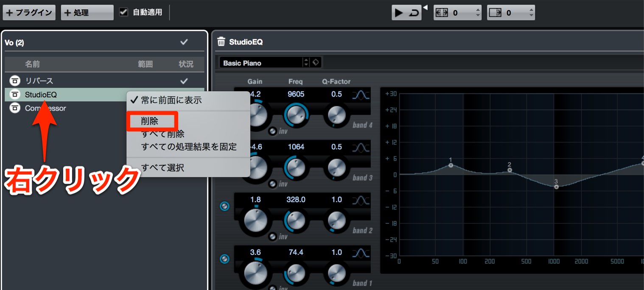Click the band 2 gain value 1.8
This screenshot has width=644, height=290.
pyautogui.click(x=255, y=199)
